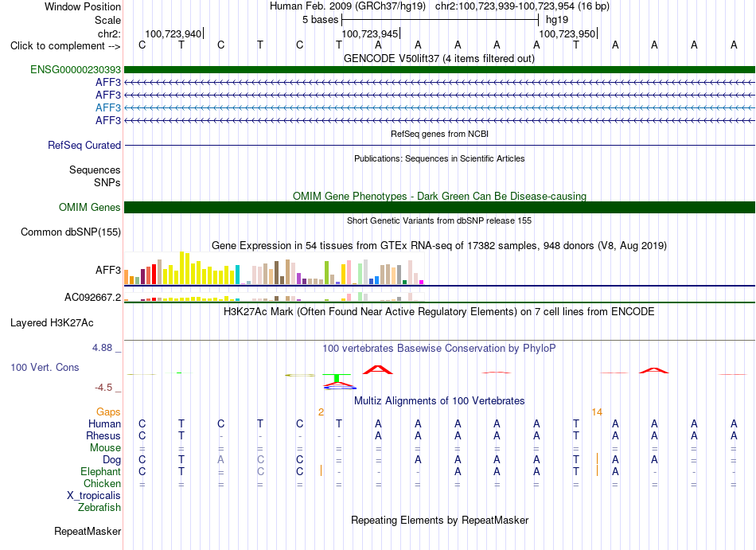
Task: Click the H3K27Ac Mark ENCODE track title
Action: 438,311
